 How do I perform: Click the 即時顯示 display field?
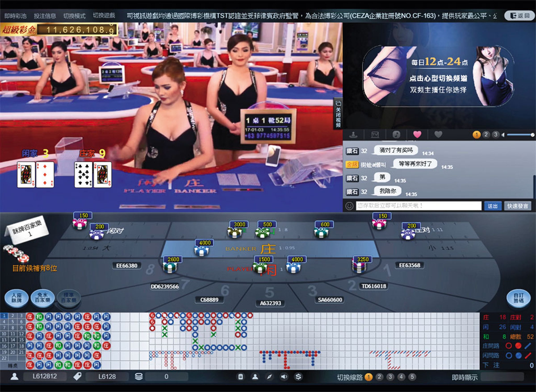[502, 377]
